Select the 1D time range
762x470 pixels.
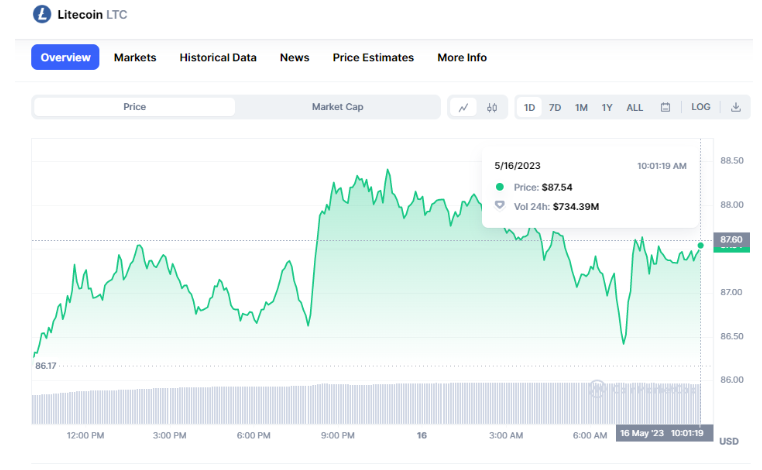point(529,107)
